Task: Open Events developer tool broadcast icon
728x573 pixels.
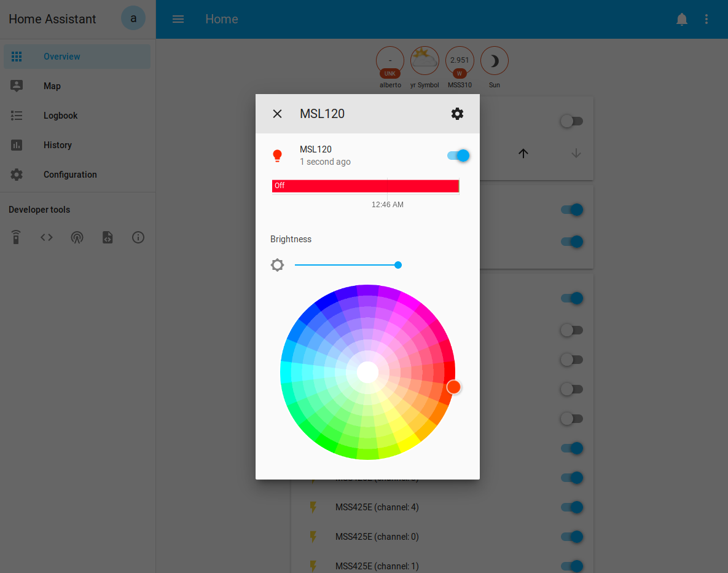Action: point(77,237)
